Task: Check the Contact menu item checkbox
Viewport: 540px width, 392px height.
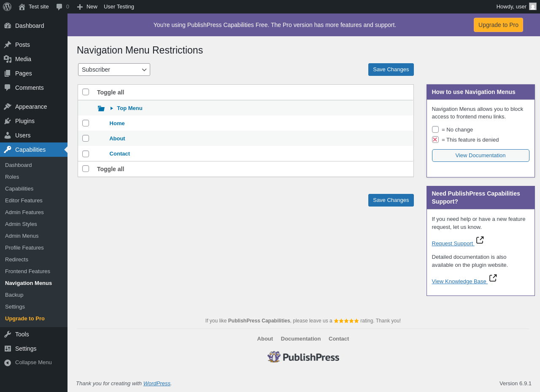Action: [86, 154]
